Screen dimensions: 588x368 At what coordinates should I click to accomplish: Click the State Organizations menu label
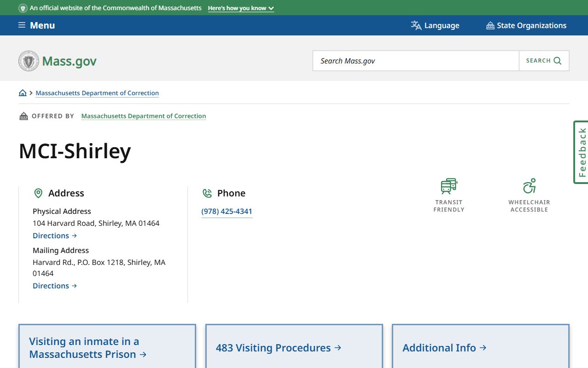coord(531,25)
